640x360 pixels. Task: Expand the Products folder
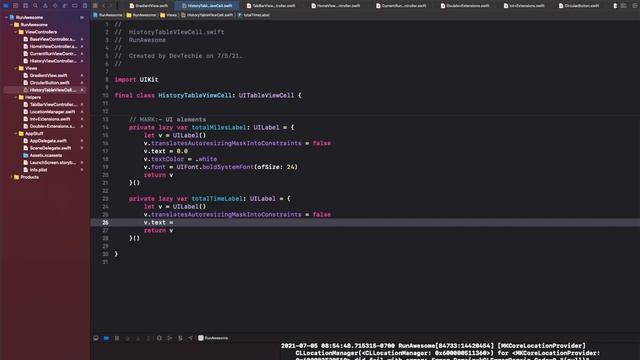point(11,177)
